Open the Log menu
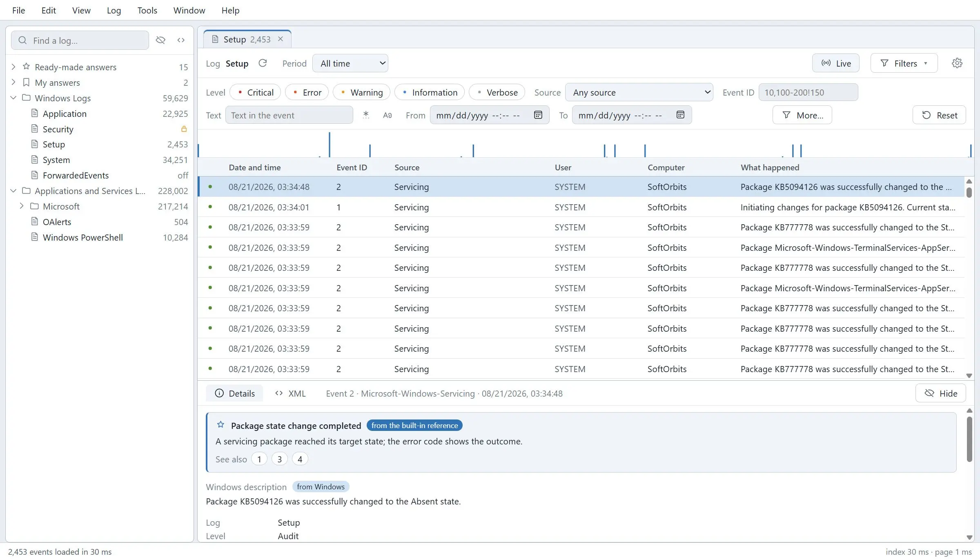The height and width of the screenshot is (560, 980). tap(114, 10)
